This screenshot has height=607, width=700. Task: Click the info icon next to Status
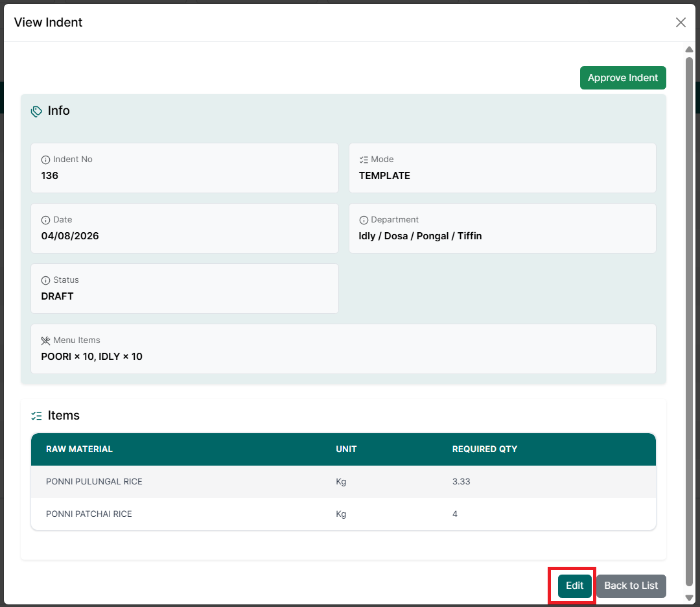click(x=45, y=281)
